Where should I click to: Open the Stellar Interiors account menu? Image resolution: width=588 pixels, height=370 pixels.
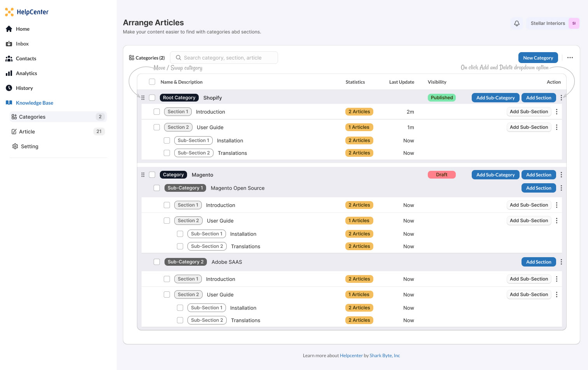coord(553,23)
